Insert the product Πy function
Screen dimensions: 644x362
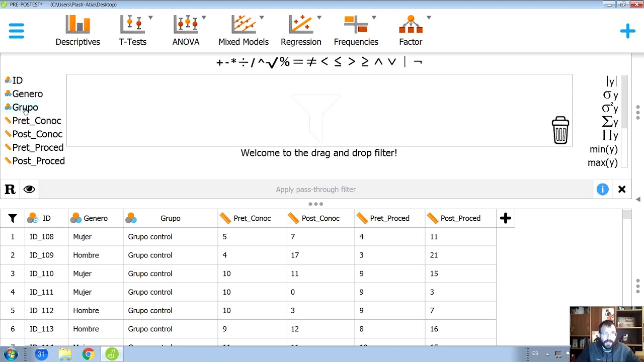point(610,135)
